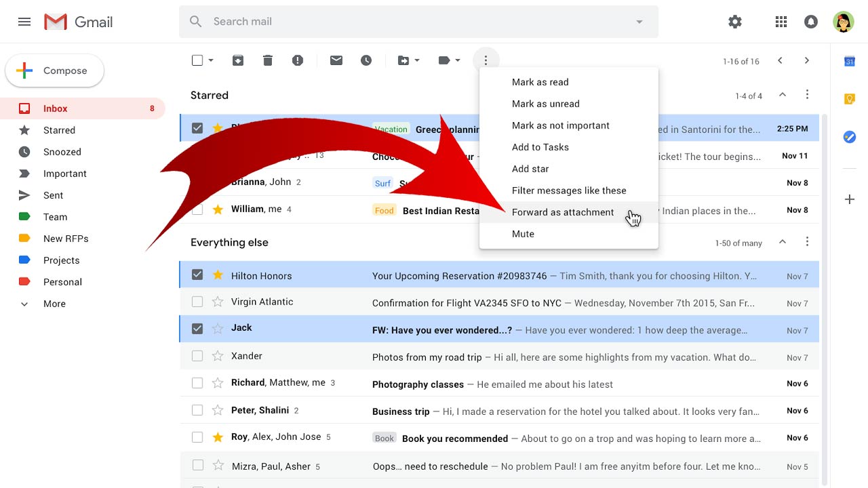Open the Google apps grid
This screenshot has width=868, height=488.
(781, 22)
